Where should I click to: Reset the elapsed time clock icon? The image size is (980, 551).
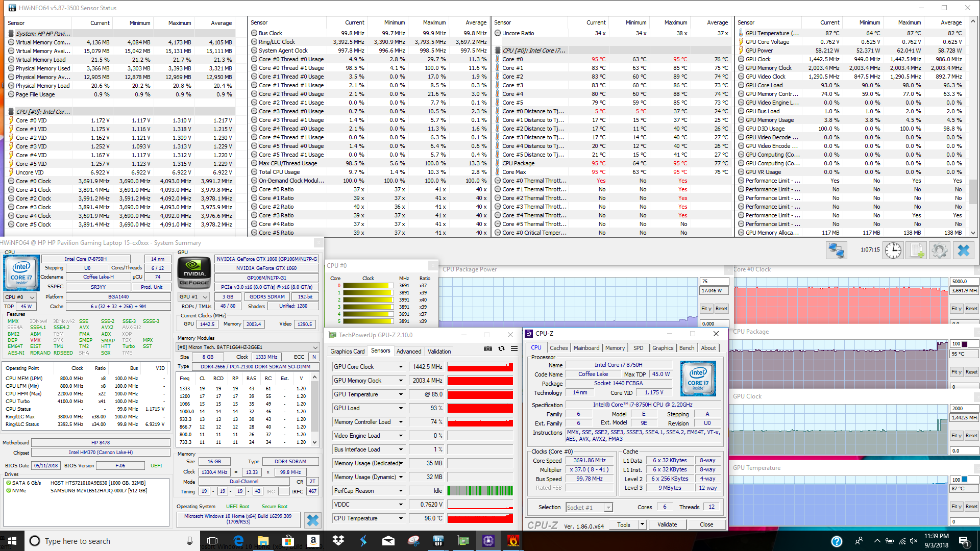(x=893, y=251)
